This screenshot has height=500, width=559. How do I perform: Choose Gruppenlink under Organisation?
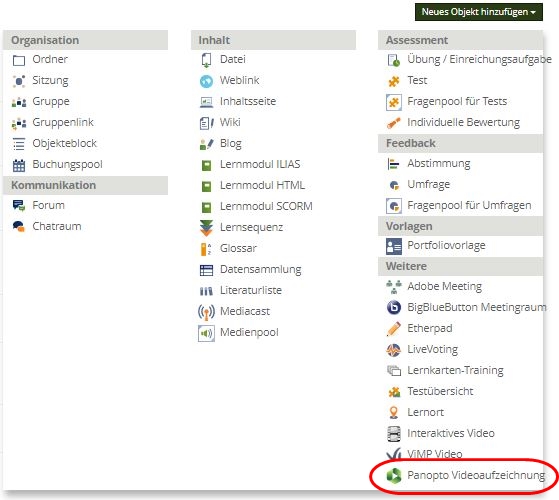pos(63,123)
